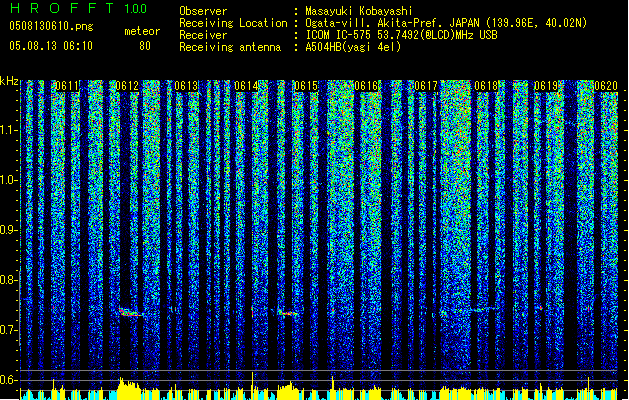
Task: Click the 0619 time marker
Action: tap(546, 86)
